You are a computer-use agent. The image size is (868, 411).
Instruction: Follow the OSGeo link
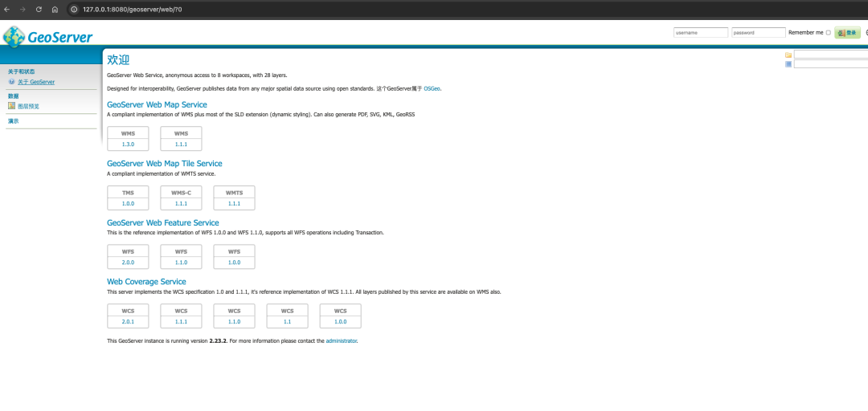[x=432, y=88]
